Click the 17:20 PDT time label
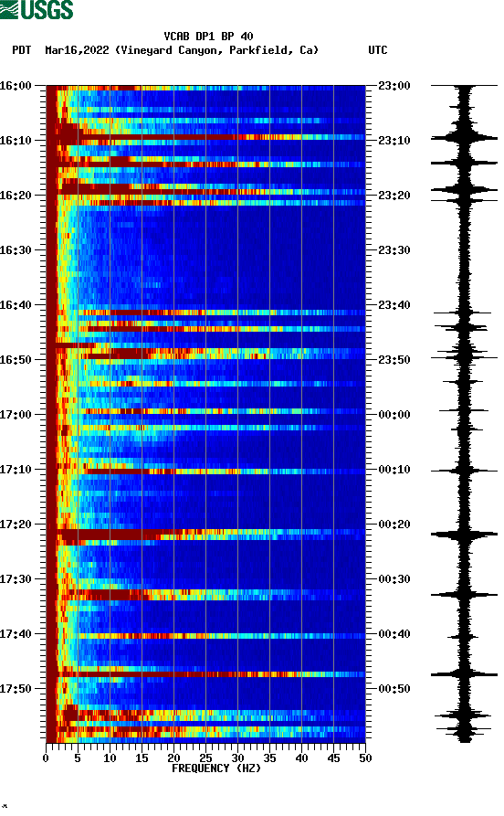This screenshot has height=816, width=504. [x=16, y=525]
